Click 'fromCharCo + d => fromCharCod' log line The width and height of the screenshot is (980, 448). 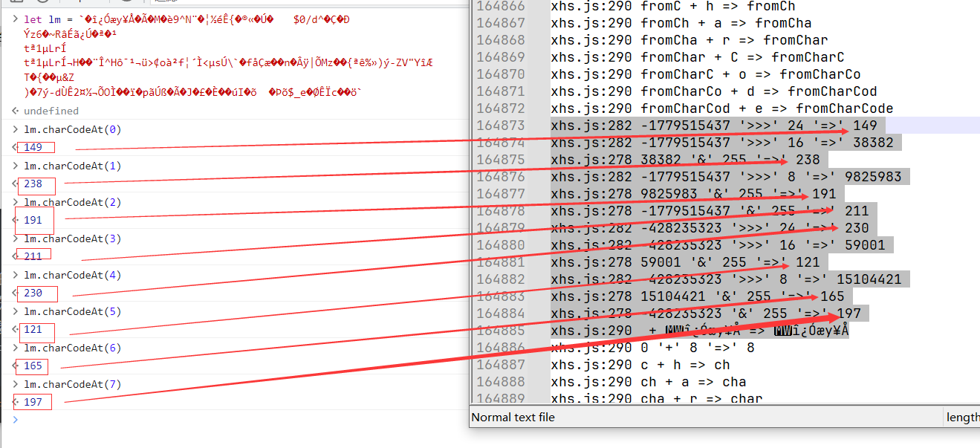pyautogui.click(x=714, y=91)
